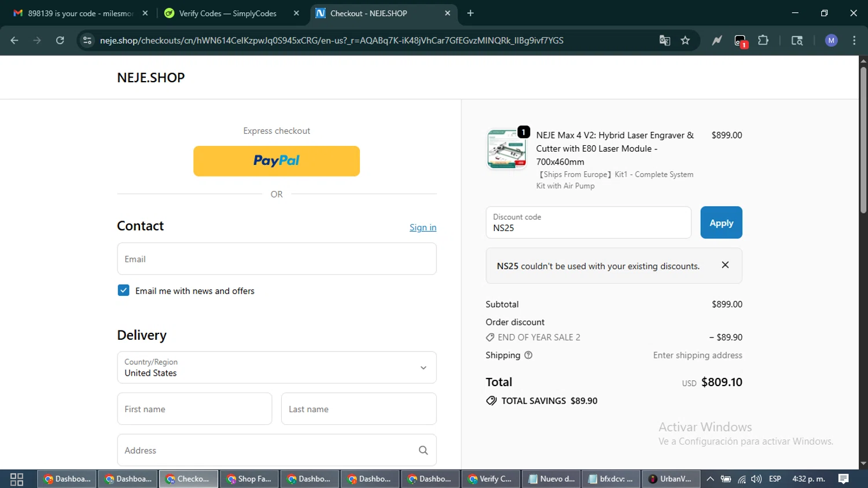
Task: Open the extensions puzzle icon
Action: (x=763, y=41)
